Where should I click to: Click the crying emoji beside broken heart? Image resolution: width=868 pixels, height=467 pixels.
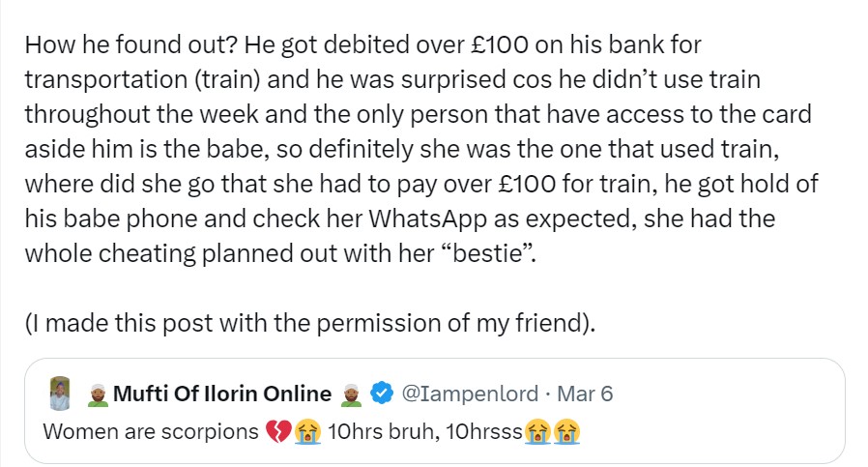point(307,430)
